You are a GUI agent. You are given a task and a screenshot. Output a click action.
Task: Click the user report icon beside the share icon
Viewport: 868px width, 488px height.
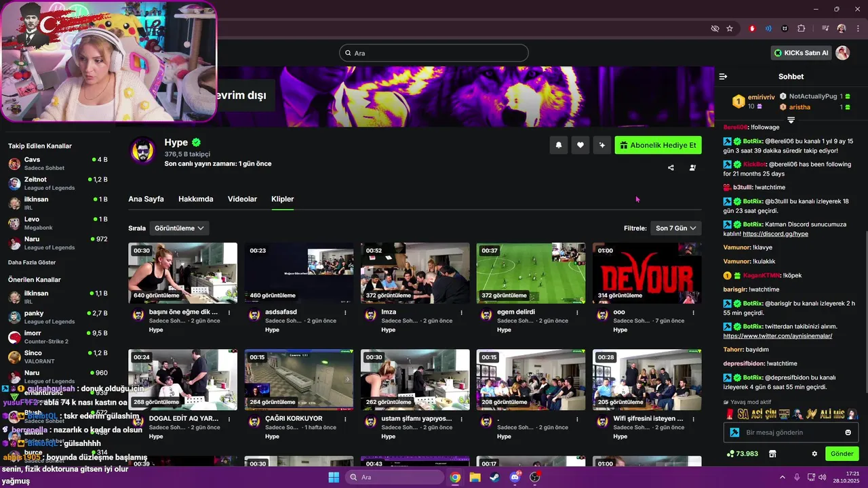pyautogui.click(x=692, y=167)
